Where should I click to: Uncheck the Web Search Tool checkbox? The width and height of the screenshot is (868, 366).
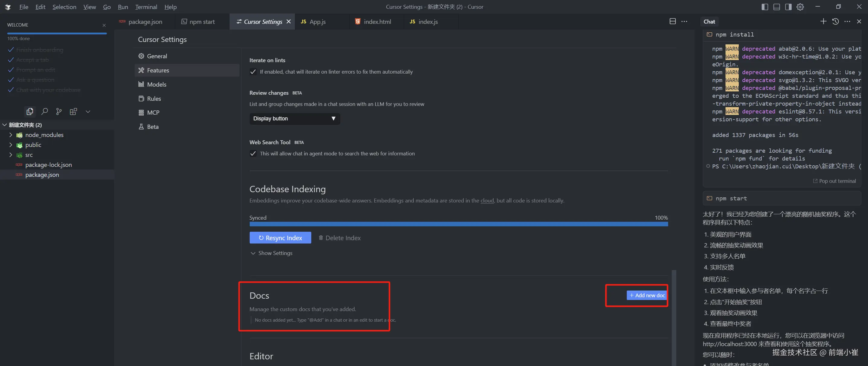point(253,154)
